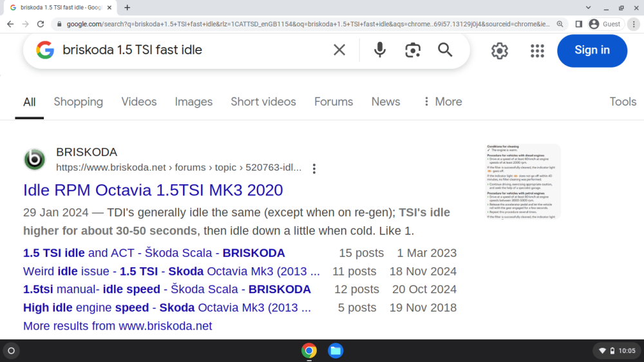Open the Google apps grid icon
This screenshot has width=644, height=362.
[x=537, y=50]
